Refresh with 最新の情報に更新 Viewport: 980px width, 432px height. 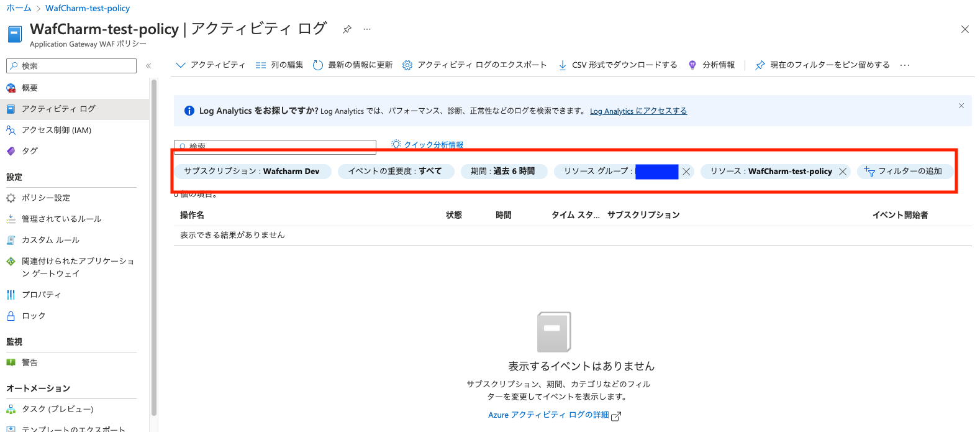pyautogui.click(x=352, y=65)
